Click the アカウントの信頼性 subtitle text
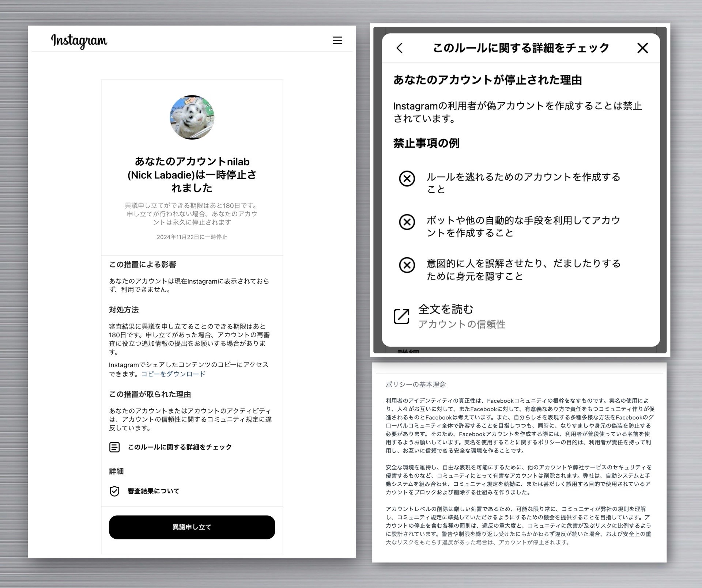The width and height of the screenshot is (702, 588). click(462, 324)
